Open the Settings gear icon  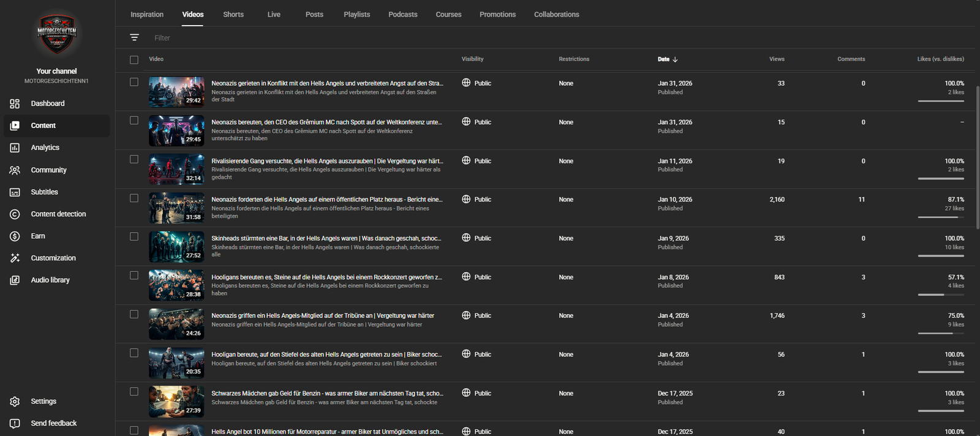[x=15, y=402]
